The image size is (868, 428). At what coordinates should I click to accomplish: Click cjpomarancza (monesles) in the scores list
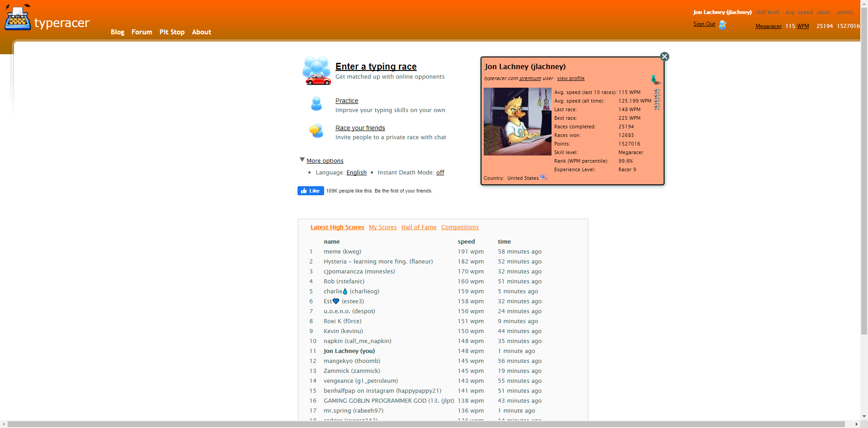(x=359, y=272)
